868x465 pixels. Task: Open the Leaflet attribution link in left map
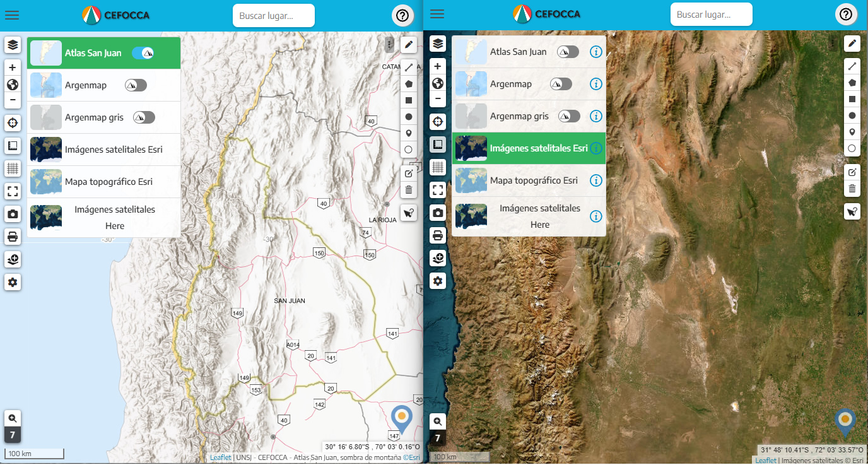220,458
